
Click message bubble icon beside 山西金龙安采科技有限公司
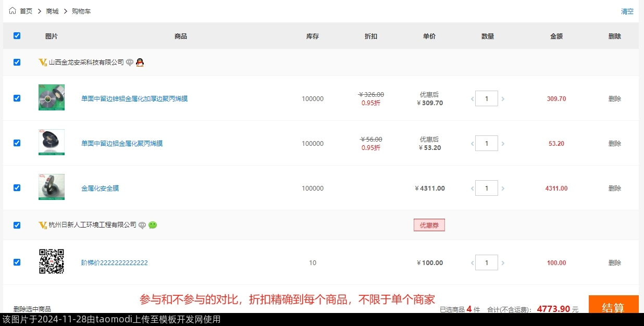click(x=130, y=62)
